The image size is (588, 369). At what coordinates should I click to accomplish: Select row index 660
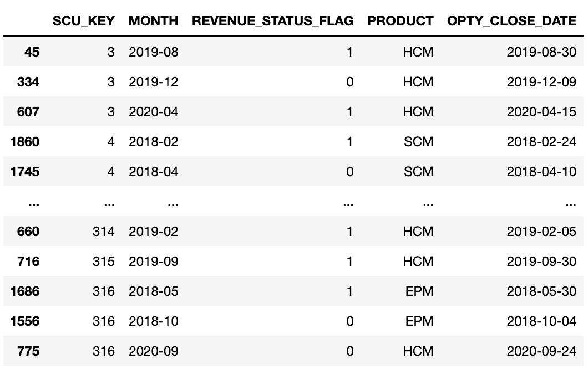28,231
